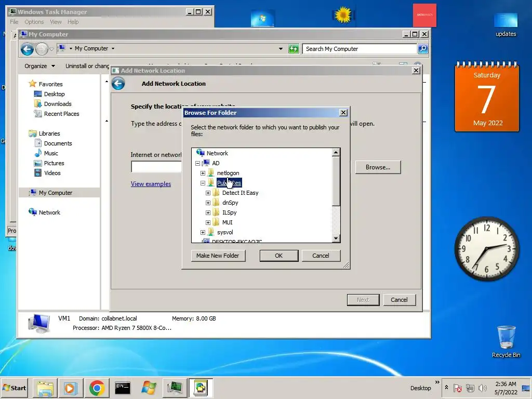Open the Windows flag taskbar icon
This screenshot has width=532, height=399.
149,388
